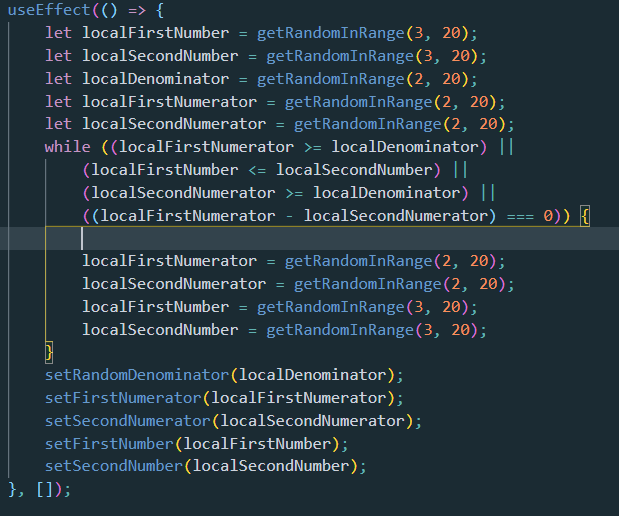Click the >= operator on the while line

(x=313, y=147)
